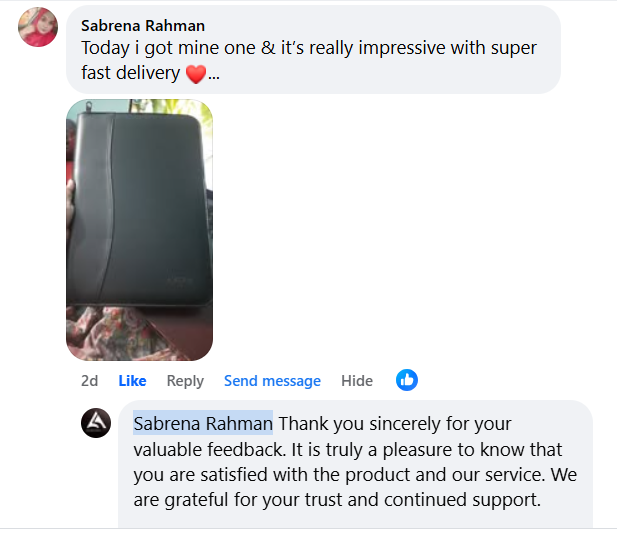Expand the truncated comment via the ellipsis

pos(214,75)
